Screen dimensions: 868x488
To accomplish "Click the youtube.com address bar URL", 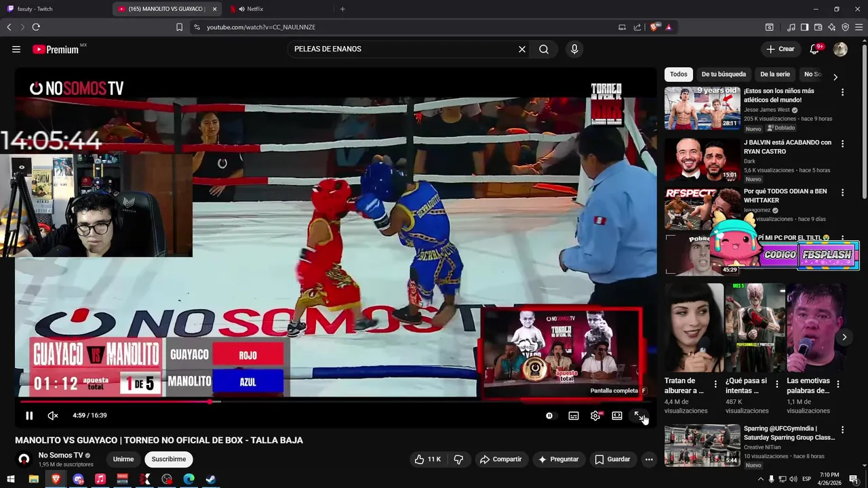I will click(261, 27).
